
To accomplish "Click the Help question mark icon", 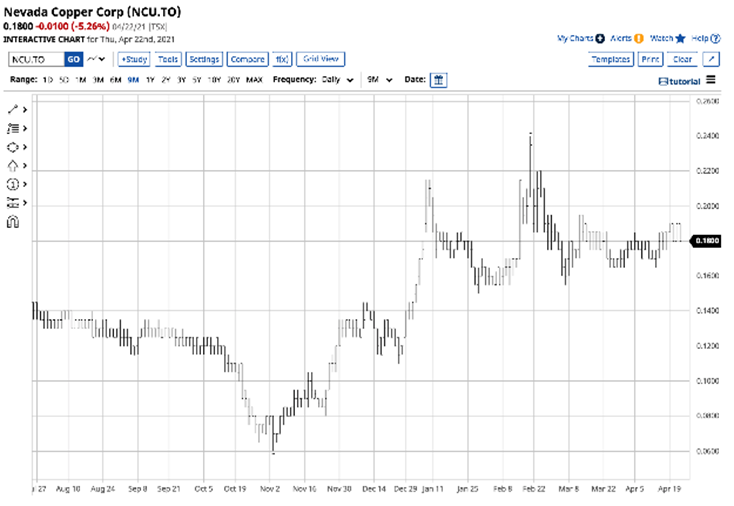I will tap(715, 38).
